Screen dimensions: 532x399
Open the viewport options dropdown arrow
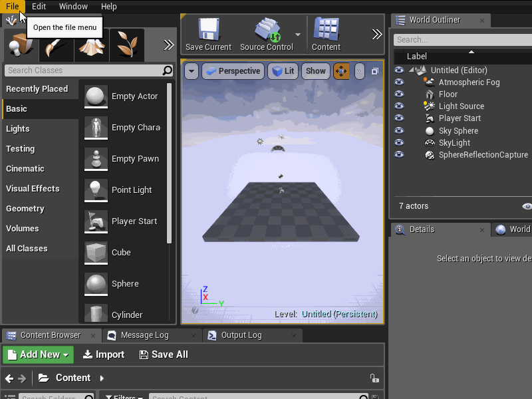(192, 70)
